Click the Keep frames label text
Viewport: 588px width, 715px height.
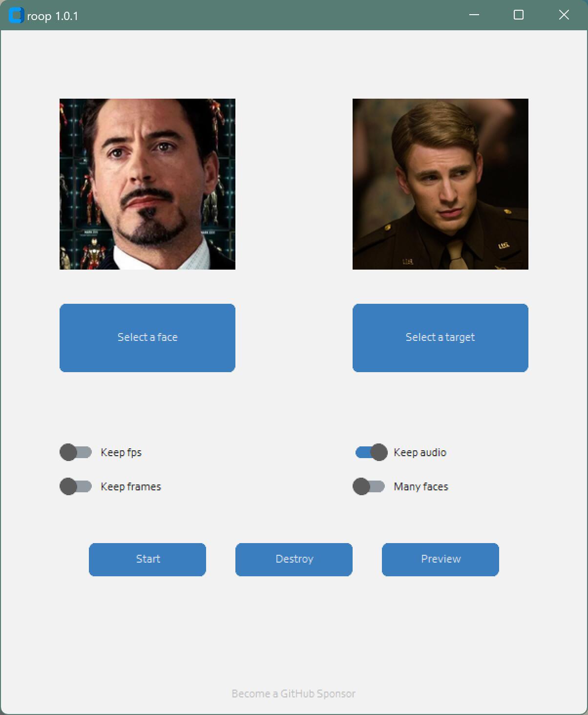(x=131, y=487)
